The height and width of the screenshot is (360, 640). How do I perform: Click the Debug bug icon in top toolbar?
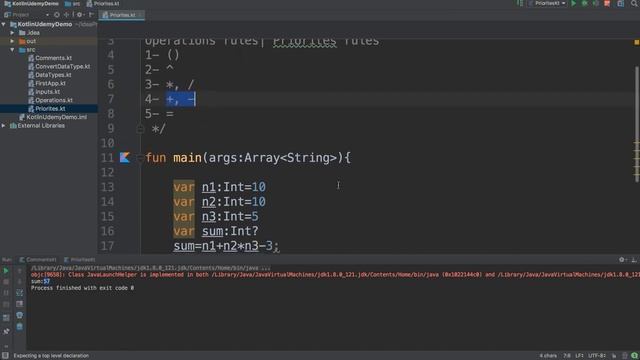pos(584,4)
